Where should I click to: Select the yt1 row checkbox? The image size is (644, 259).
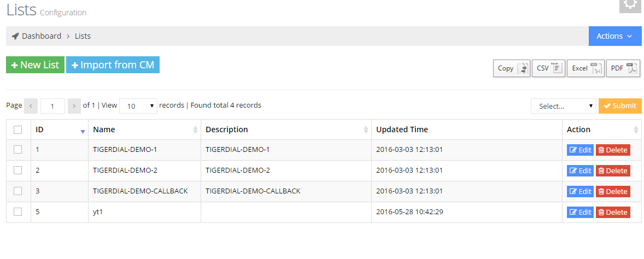coord(18,212)
